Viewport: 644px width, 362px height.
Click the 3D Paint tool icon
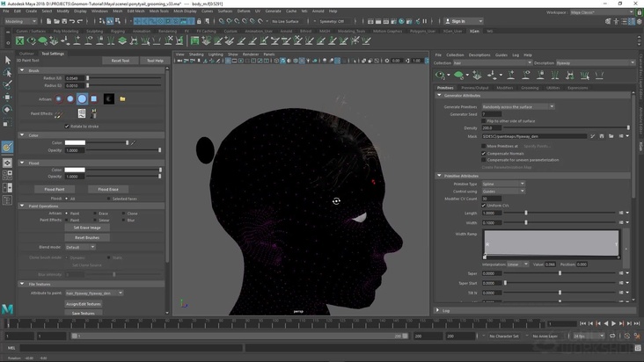click(x=7, y=147)
